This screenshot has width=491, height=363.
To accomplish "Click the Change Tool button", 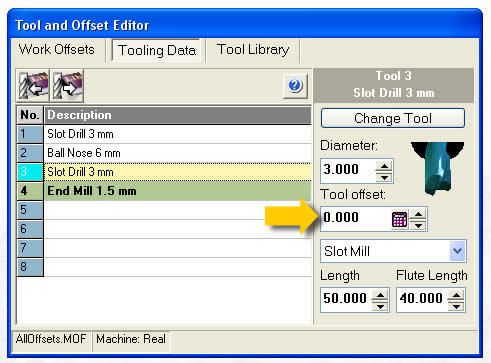I will (x=393, y=118).
